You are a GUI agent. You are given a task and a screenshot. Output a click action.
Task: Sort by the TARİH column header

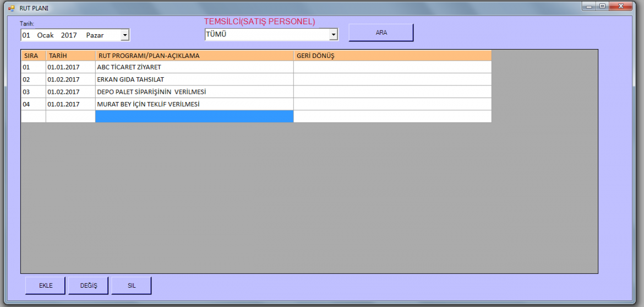tap(70, 56)
